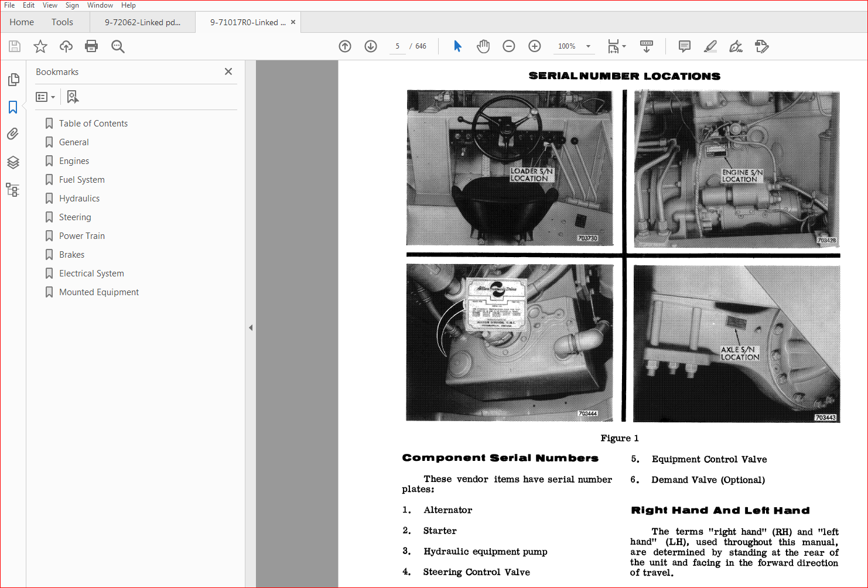Click the 'Right Hand And Left Hand' heading
Screen dimensions: 868x588
(720, 511)
